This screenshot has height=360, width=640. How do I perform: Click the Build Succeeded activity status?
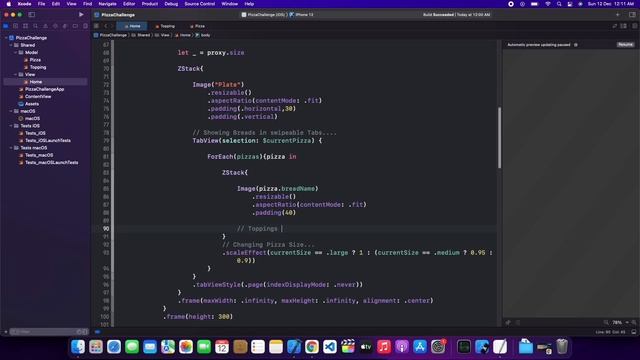456,14
